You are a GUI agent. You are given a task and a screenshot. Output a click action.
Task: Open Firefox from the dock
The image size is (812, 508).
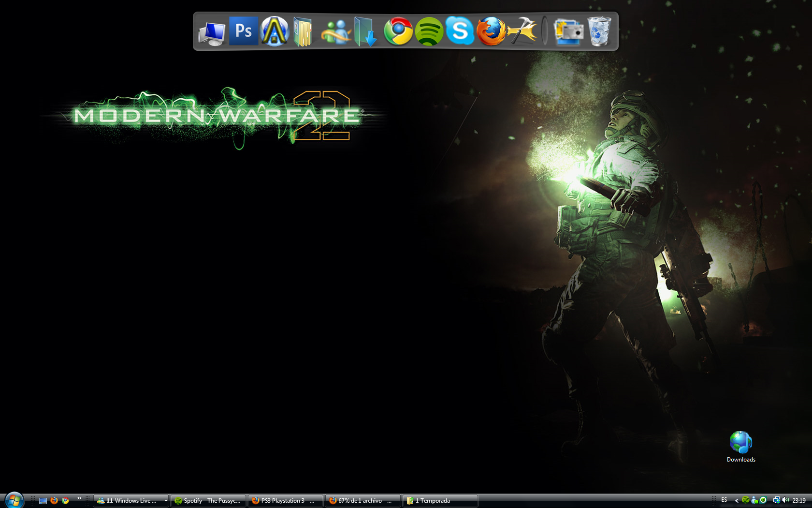(491, 31)
